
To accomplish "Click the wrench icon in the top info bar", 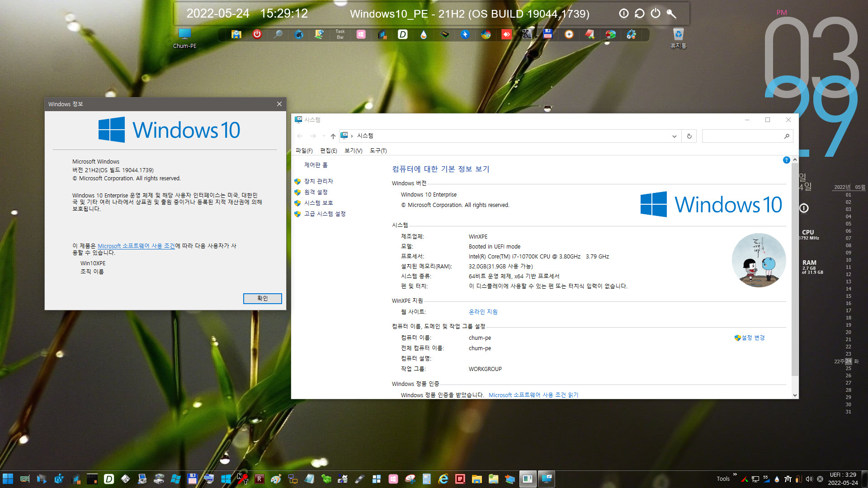I will (x=671, y=14).
